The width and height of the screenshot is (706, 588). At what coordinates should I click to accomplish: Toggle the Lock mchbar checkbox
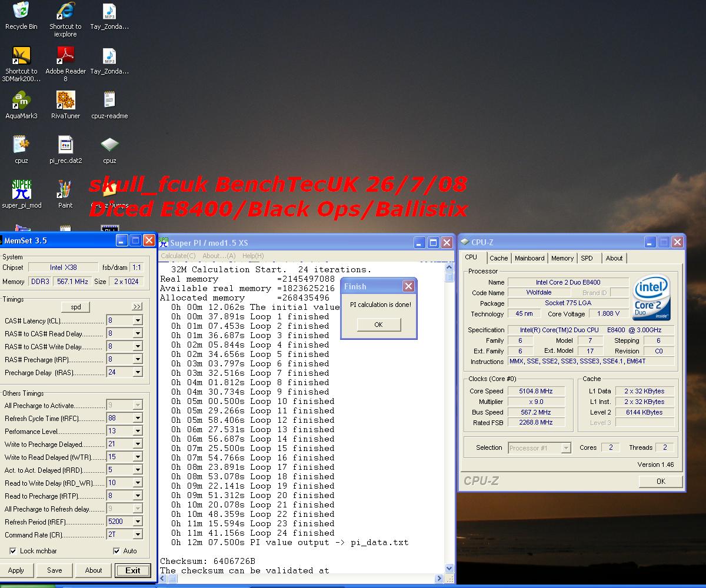pos(13,551)
